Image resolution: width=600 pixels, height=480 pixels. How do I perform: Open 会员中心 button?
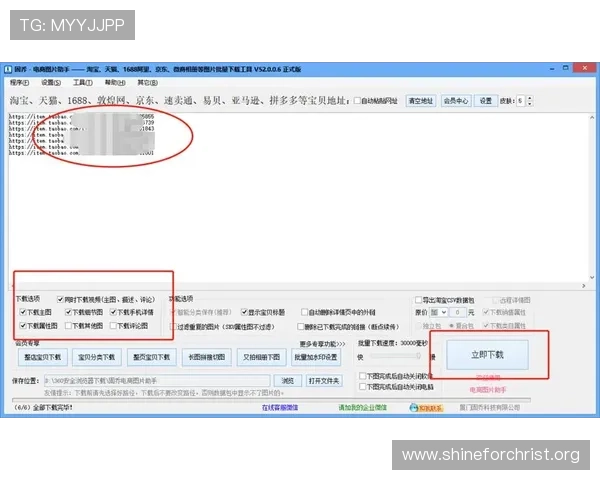tap(456, 101)
